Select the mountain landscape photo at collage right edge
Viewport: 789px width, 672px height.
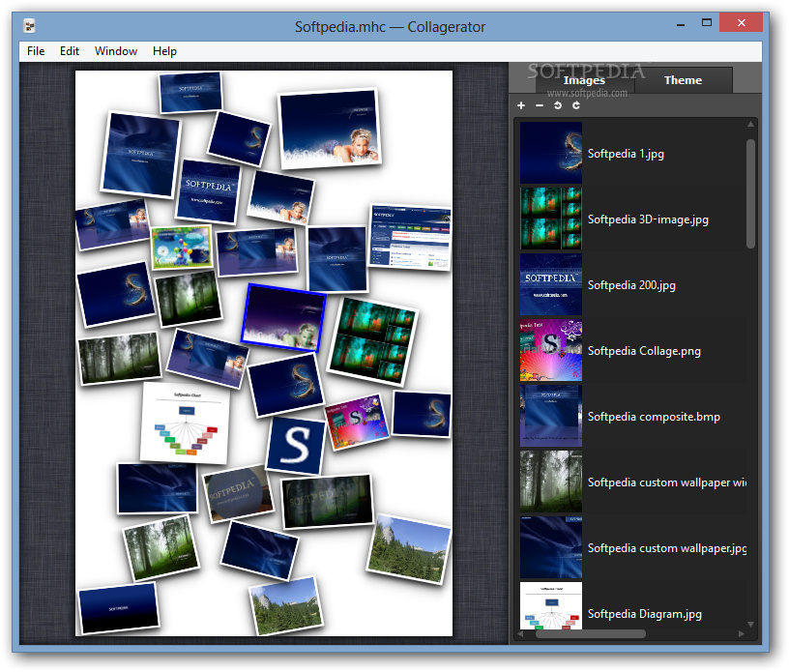click(x=409, y=549)
